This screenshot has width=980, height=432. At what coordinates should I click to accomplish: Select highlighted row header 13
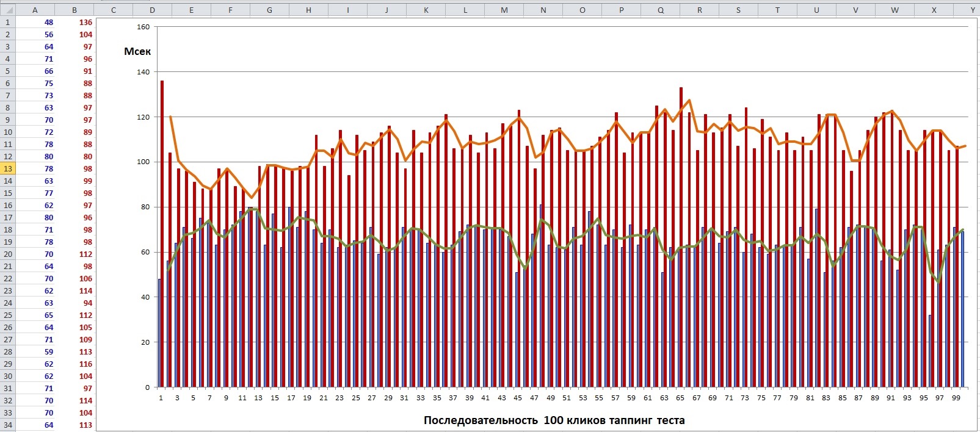tap(7, 168)
